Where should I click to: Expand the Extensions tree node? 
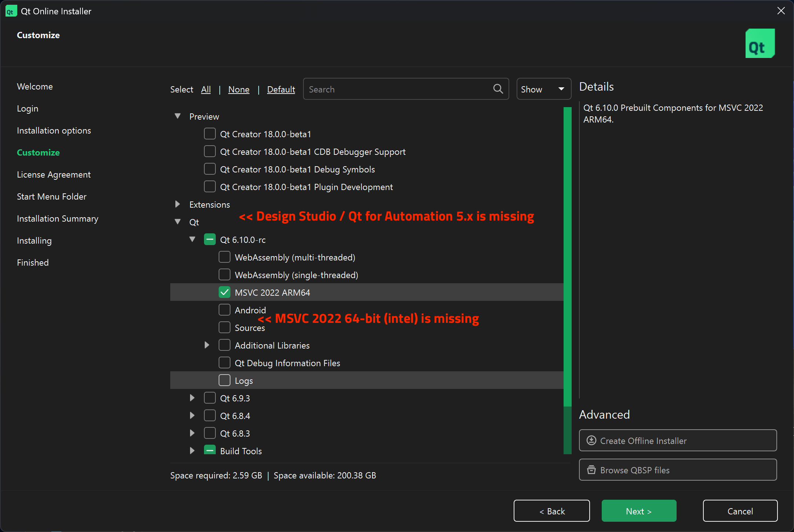[x=178, y=204]
